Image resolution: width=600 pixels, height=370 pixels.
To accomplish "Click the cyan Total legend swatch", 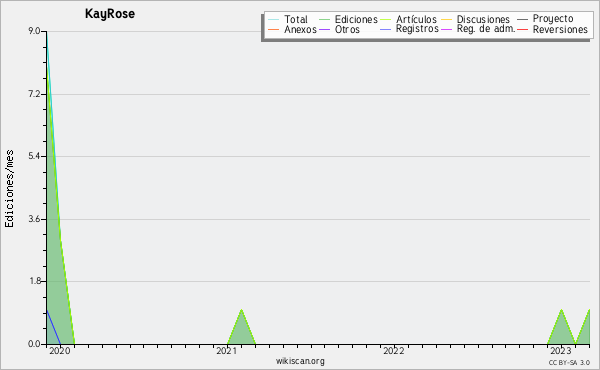I will coord(274,19).
